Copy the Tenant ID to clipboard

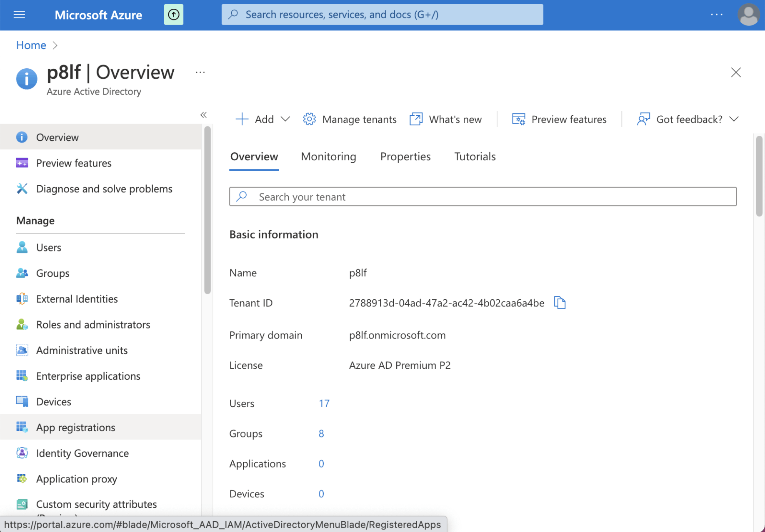[x=560, y=303]
